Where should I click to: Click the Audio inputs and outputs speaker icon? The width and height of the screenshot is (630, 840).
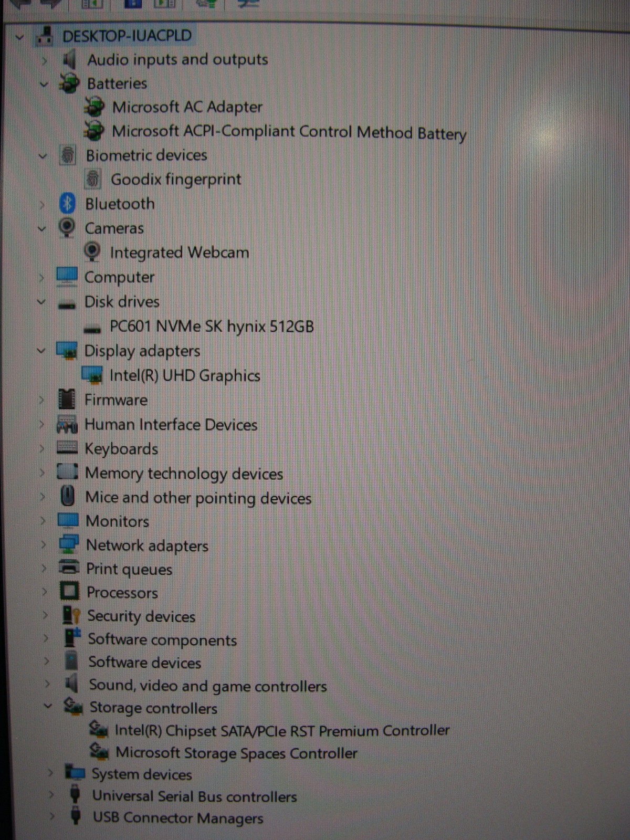click(69, 59)
